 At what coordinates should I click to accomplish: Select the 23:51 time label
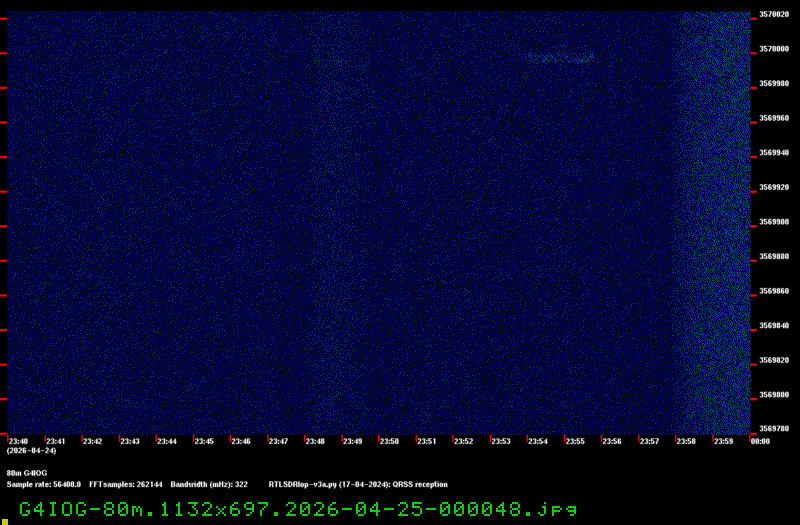427,441
